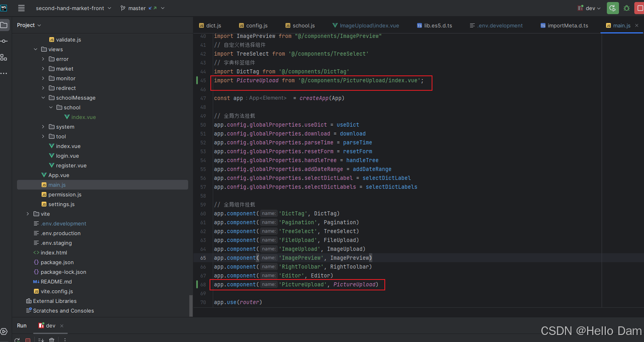Click the WebStorm logo icon

[x=4, y=8]
